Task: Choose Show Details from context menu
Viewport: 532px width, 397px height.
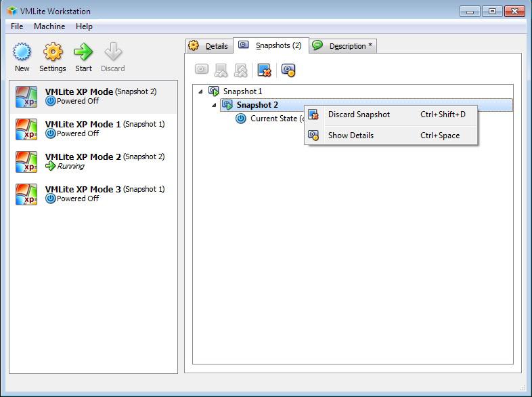Action: (391, 135)
